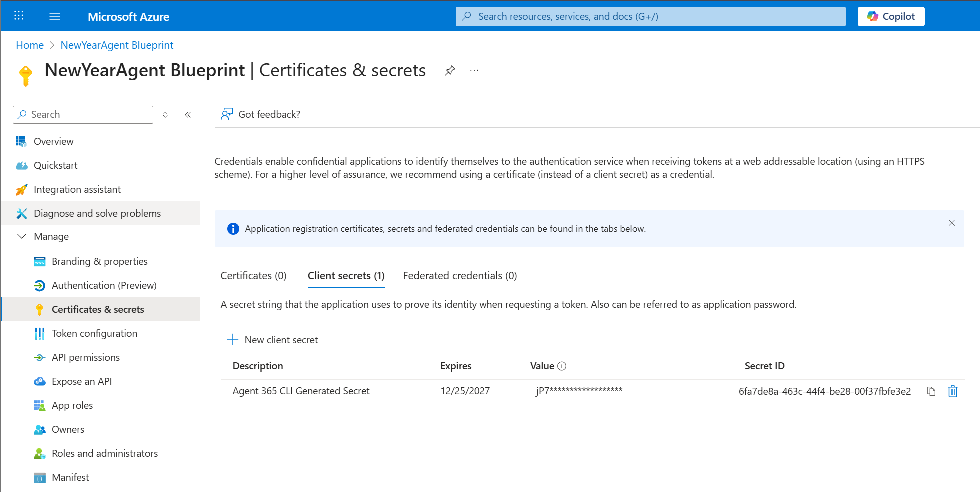This screenshot has width=980, height=492.
Task: Pin the Certificates & secrets page
Action: pyautogui.click(x=450, y=71)
